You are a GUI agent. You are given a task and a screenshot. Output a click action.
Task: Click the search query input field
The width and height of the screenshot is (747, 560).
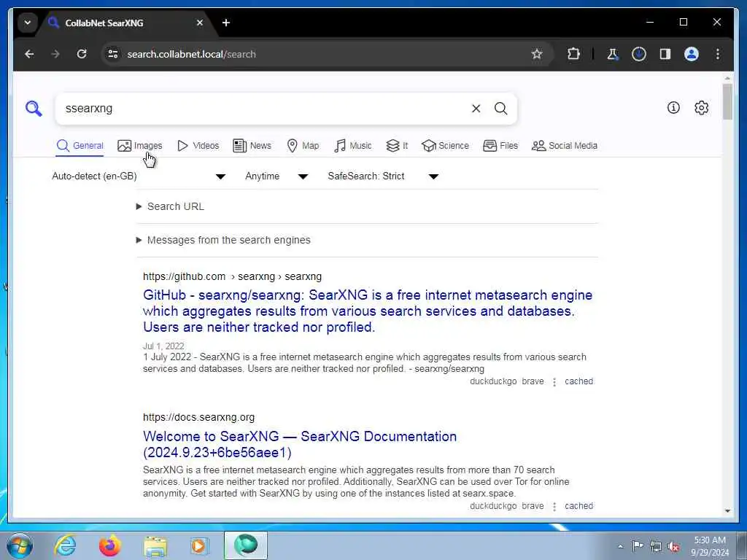tap(264, 109)
